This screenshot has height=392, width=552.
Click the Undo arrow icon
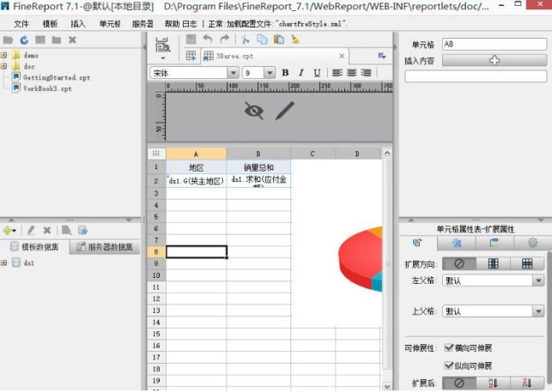click(208, 39)
